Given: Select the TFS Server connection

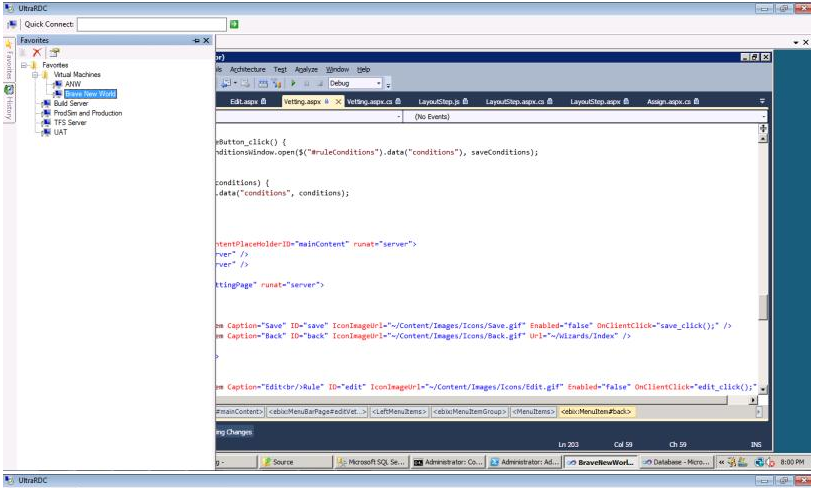Looking at the screenshot, I should tap(70, 122).
